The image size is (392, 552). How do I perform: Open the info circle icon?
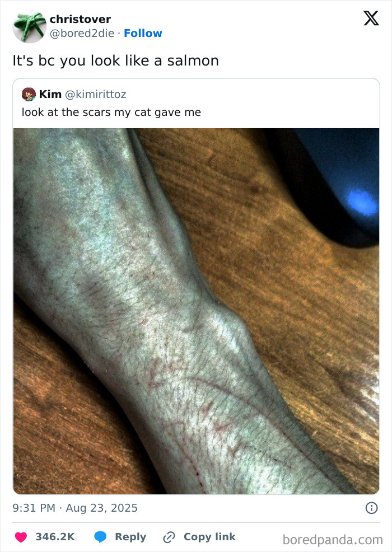(372, 508)
